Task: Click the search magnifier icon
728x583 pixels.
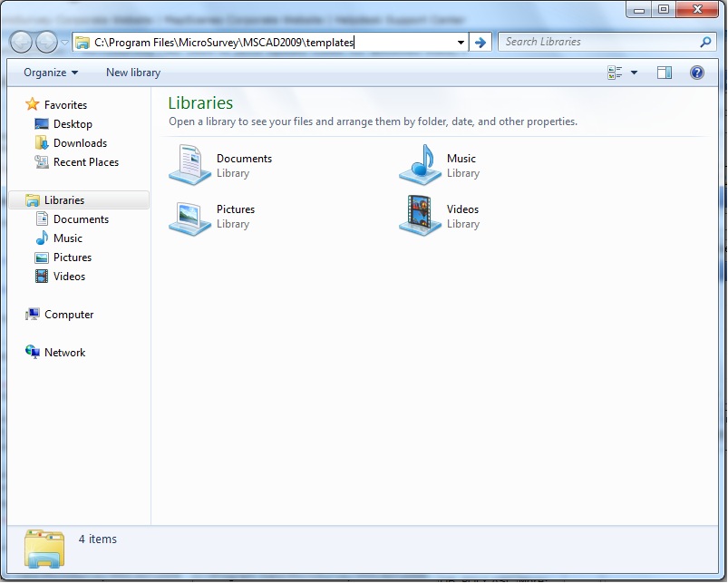Action: point(705,42)
